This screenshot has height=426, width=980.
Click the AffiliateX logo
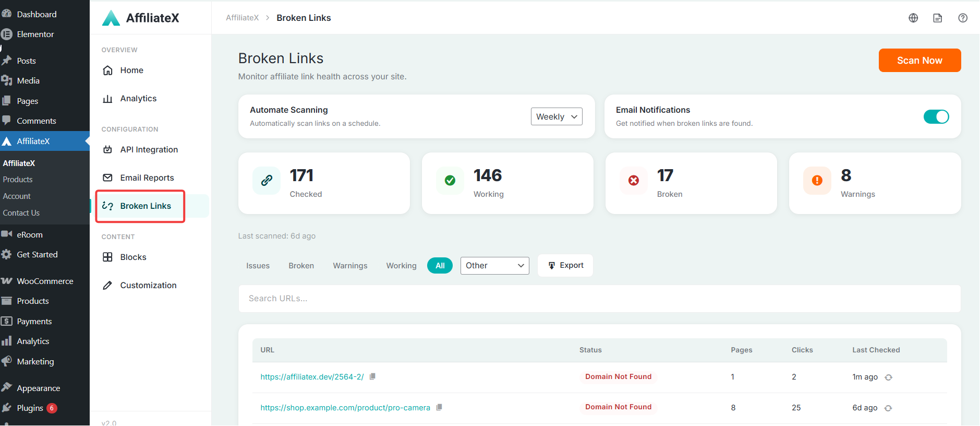[140, 18]
